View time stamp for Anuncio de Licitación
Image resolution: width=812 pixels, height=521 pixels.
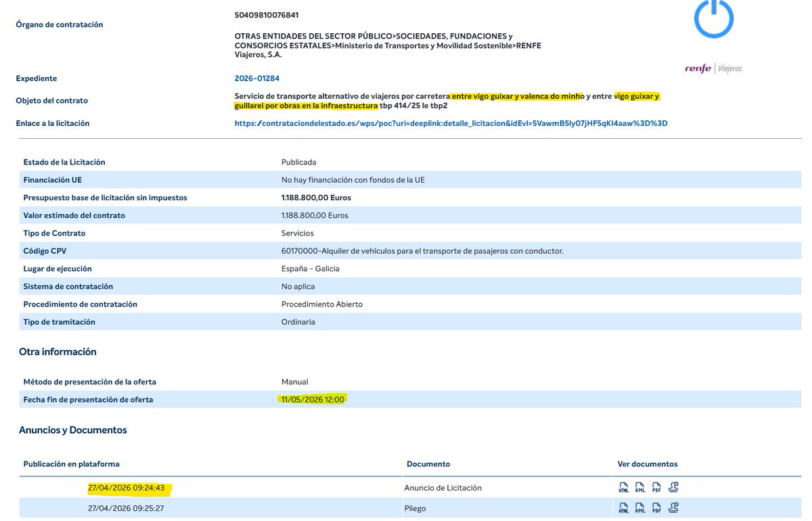[673, 487]
